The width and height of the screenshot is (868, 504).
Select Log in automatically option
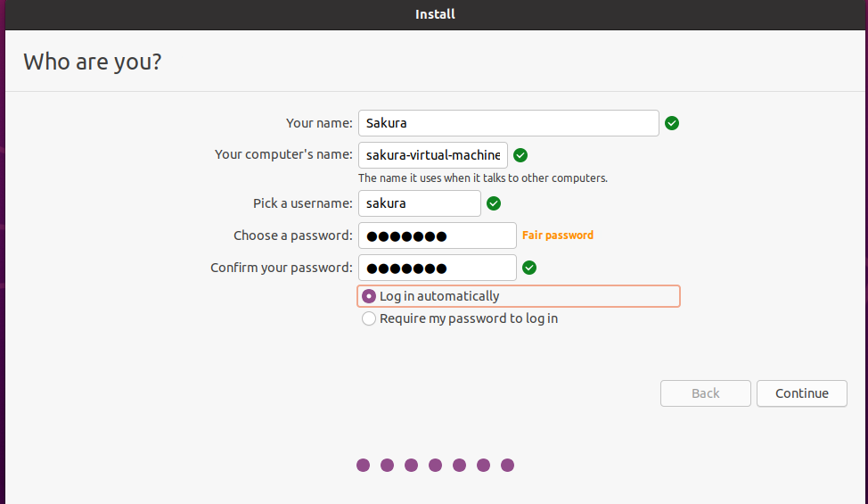tap(369, 296)
